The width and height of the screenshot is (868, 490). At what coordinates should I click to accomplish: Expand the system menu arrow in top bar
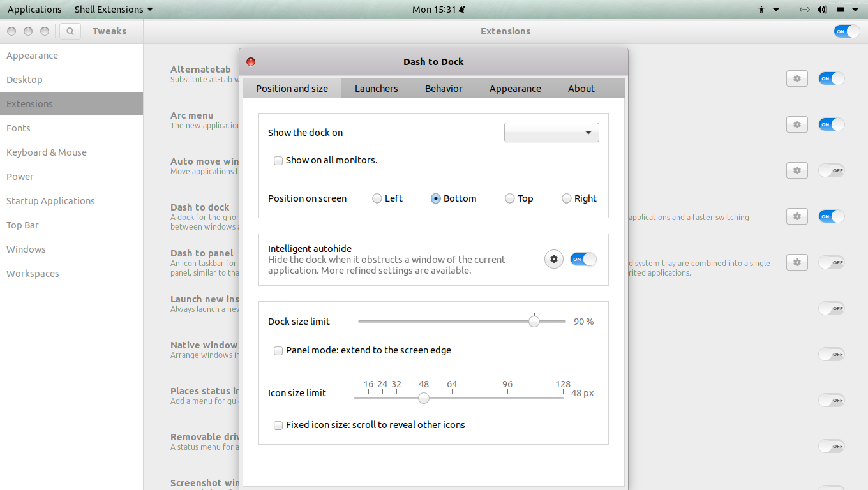tap(855, 10)
